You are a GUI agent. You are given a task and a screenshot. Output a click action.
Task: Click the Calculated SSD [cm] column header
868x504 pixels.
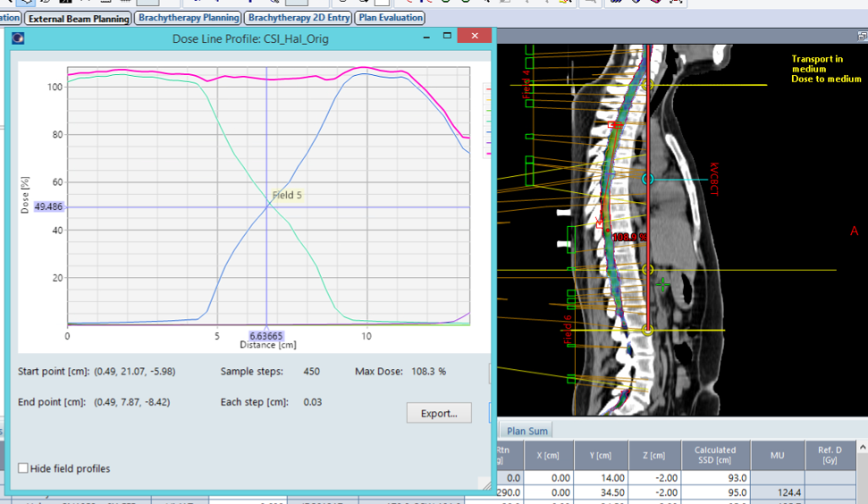click(x=715, y=456)
